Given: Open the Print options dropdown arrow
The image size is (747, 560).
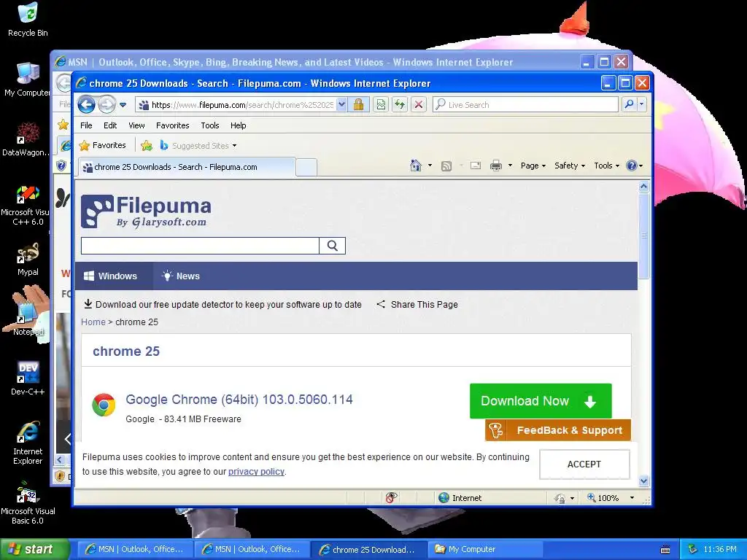Looking at the screenshot, I should (x=510, y=166).
